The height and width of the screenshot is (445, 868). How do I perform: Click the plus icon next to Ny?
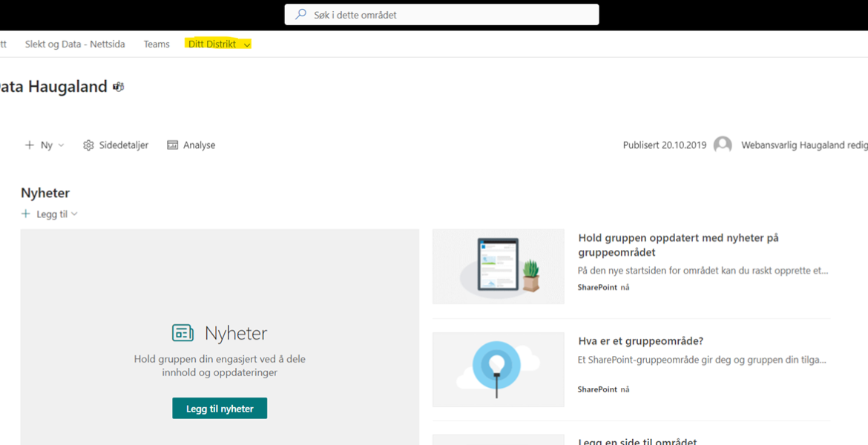(30, 145)
